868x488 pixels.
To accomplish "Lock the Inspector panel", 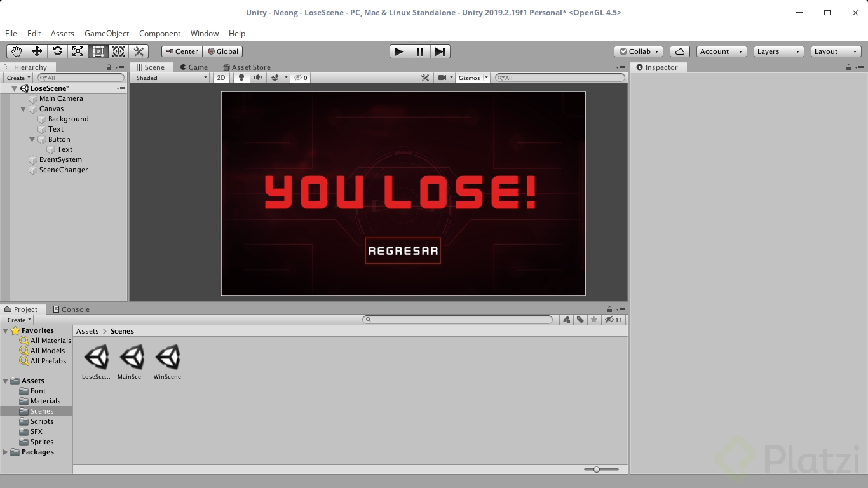I will 848,67.
